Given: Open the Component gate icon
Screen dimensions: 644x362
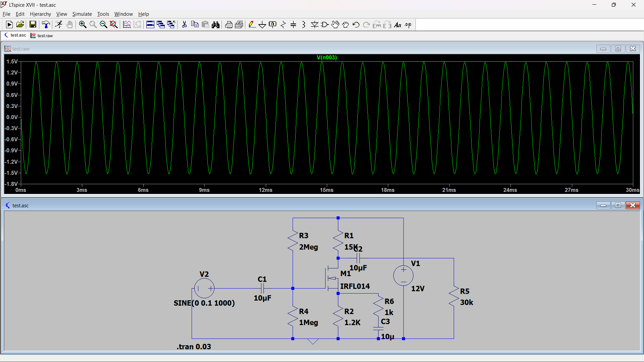Looking at the screenshot, I should tap(325, 24).
